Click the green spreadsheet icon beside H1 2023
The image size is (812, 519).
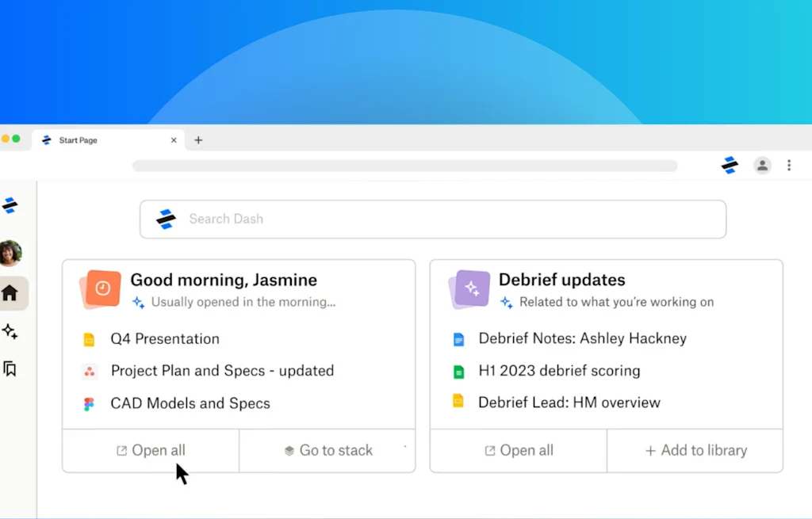tap(459, 370)
